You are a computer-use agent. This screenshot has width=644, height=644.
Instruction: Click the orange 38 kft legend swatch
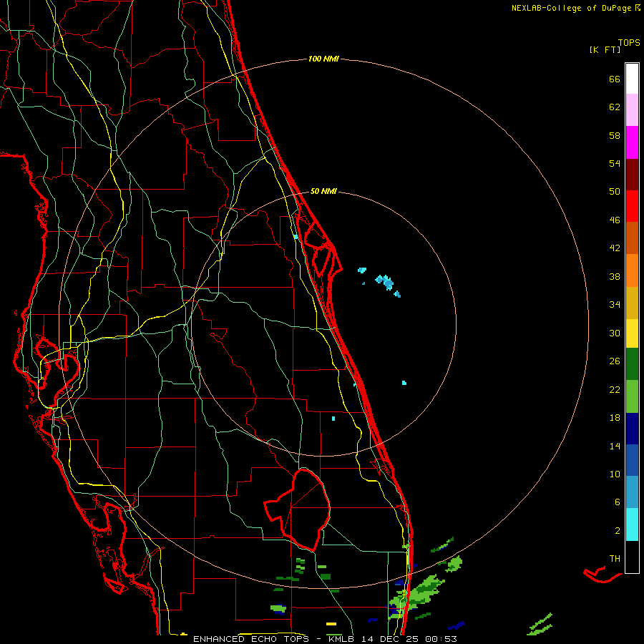[632, 270]
